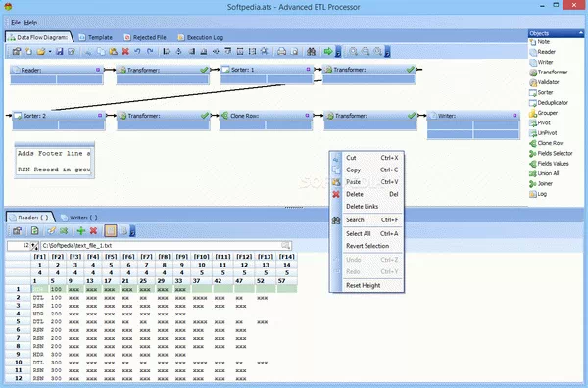Choose Revert Selection from the context menu
The height and width of the screenshot is (388, 588).
click(x=367, y=246)
